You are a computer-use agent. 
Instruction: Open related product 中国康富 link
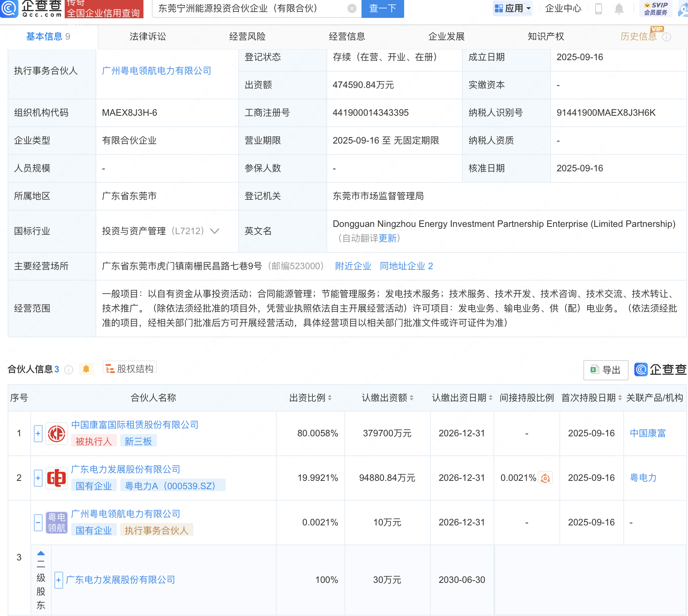click(x=648, y=433)
